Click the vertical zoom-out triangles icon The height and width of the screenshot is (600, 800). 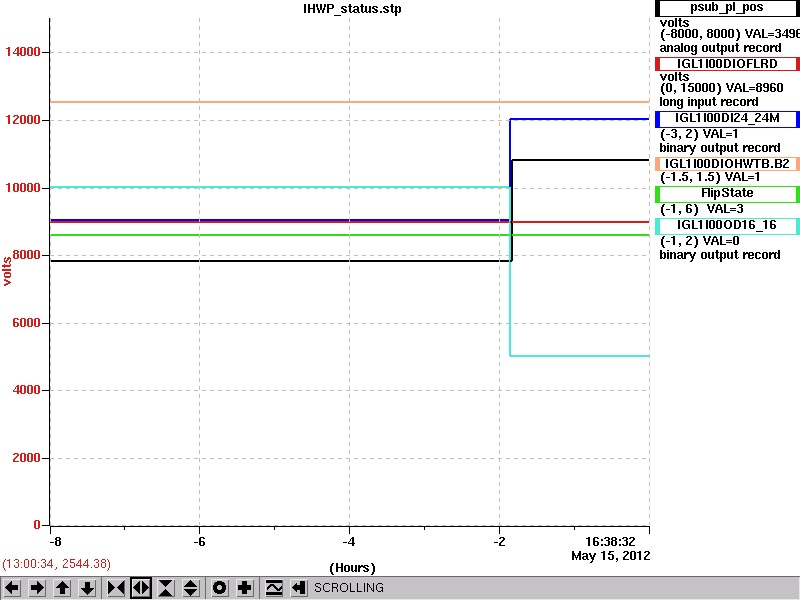[191, 588]
